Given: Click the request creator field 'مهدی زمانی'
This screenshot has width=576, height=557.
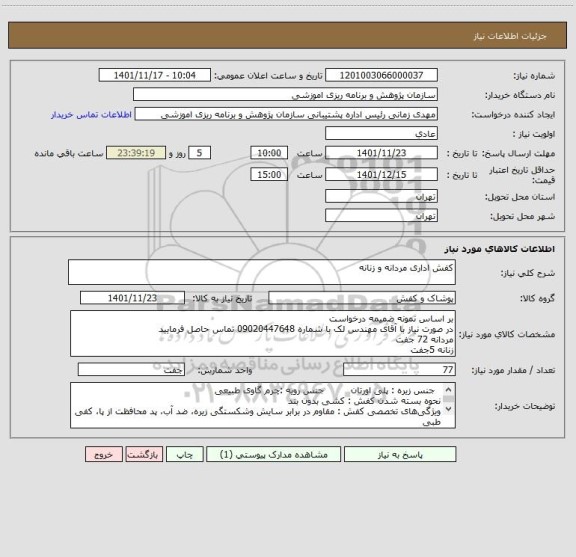Looking at the screenshot, I should pos(286,114).
